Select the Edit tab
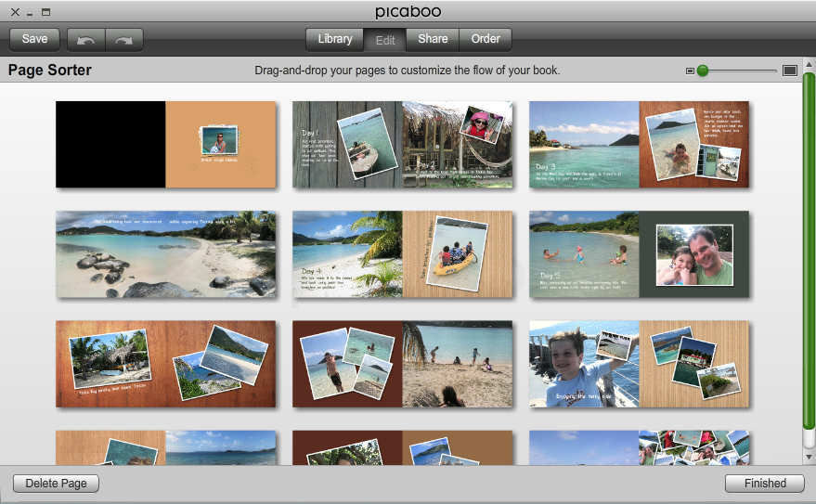Viewport: 816px width, 504px height. pos(385,40)
